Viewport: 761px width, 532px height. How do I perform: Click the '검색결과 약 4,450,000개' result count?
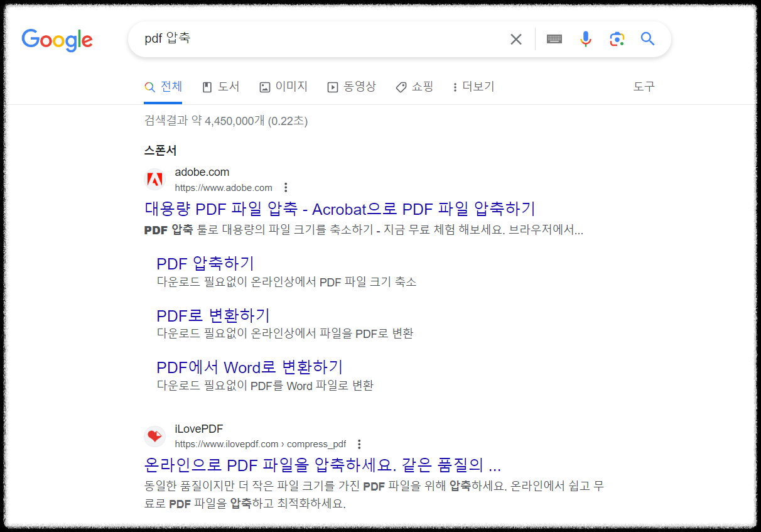coord(226,121)
